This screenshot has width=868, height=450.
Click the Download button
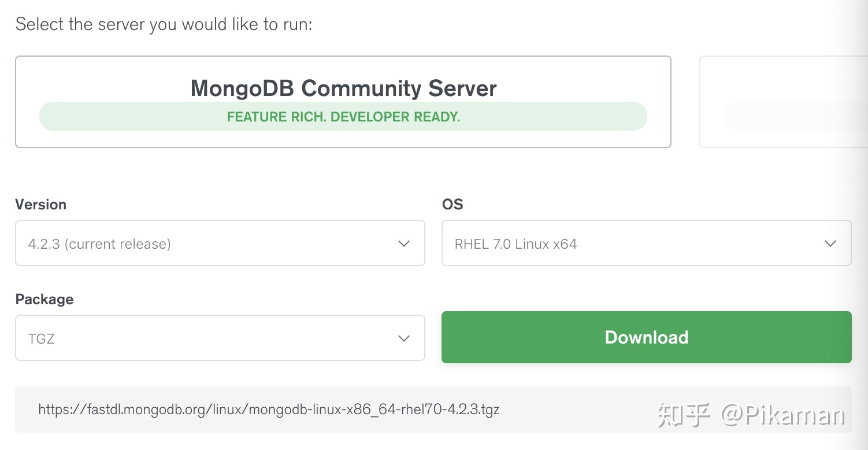tap(646, 337)
